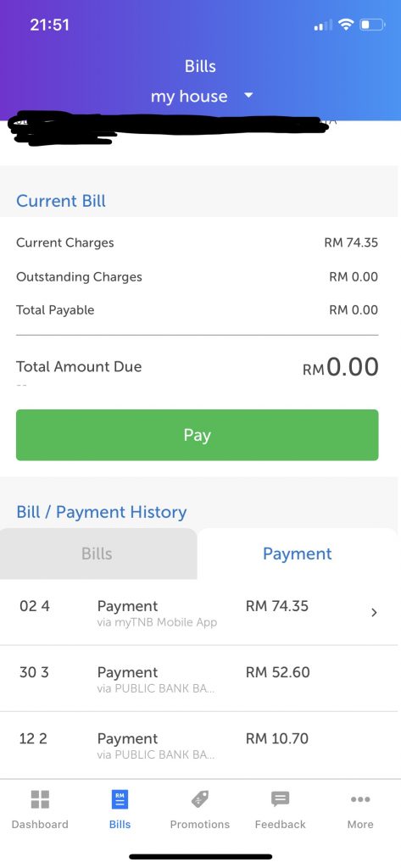Select 'my house' account name
Screen dimensions: 401x868
coord(189,97)
